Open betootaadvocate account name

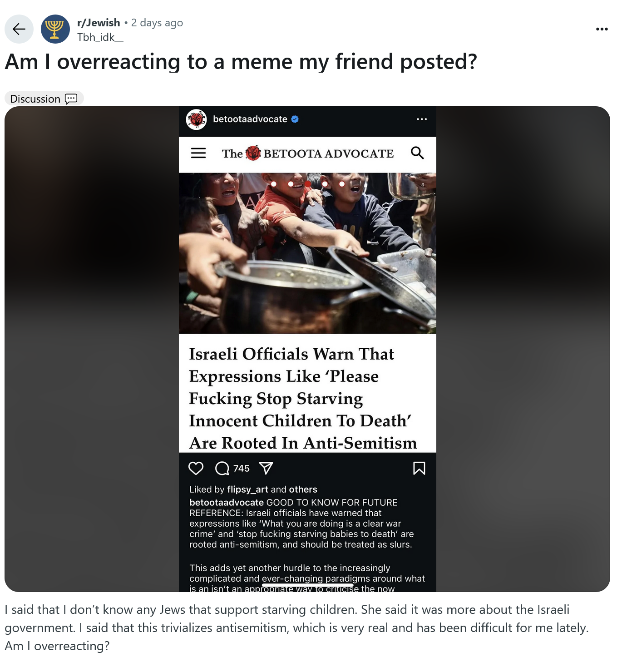pos(250,119)
